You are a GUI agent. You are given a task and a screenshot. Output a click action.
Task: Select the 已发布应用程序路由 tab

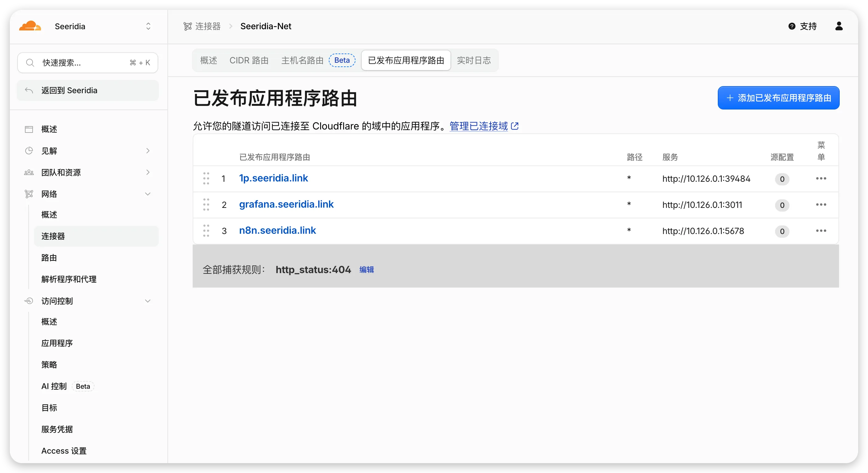[x=406, y=61]
